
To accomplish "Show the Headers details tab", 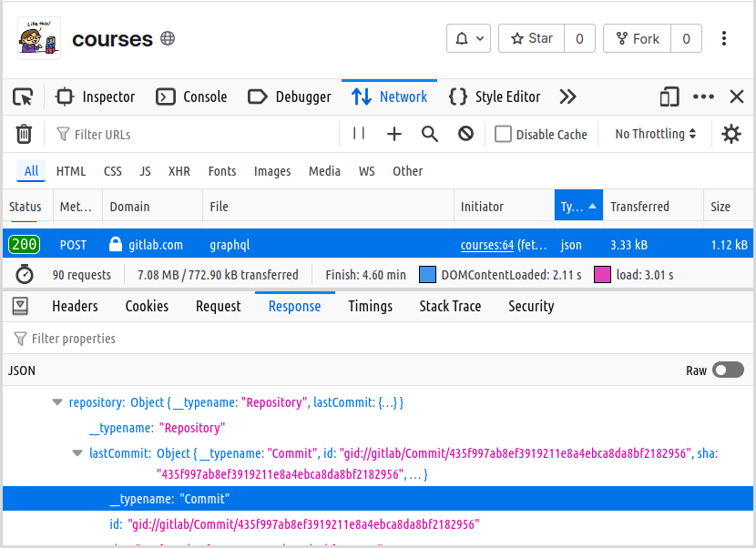I will 76,306.
